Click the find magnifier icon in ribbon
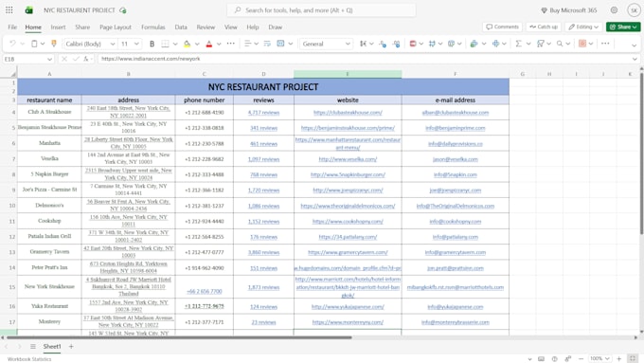This screenshot has width=644, height=363. coord(560,44)
